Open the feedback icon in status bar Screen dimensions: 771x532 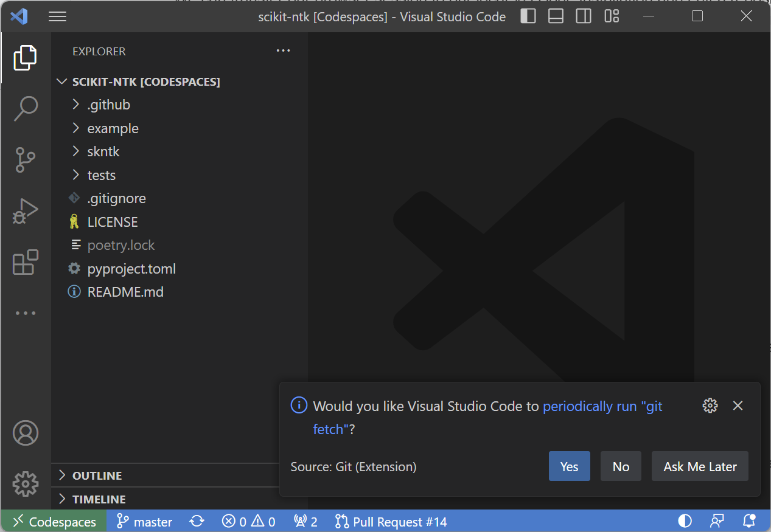coord(717,521)
